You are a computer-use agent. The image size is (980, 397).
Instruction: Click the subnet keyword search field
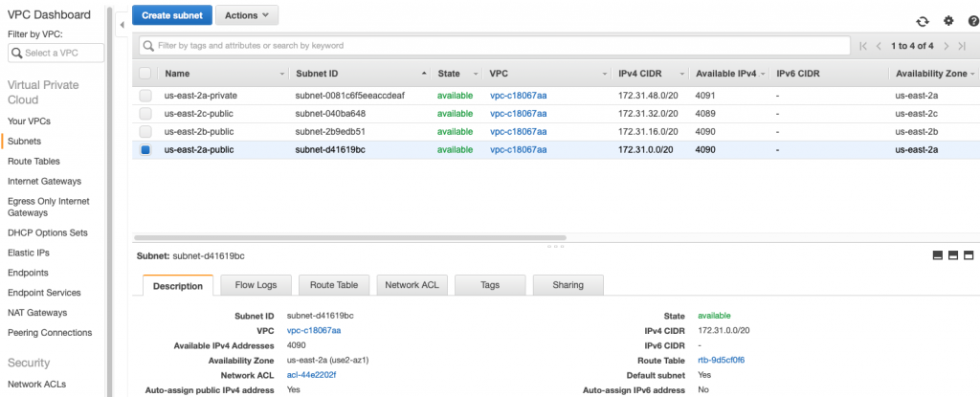pyautogui.click(x=495, y=46)
